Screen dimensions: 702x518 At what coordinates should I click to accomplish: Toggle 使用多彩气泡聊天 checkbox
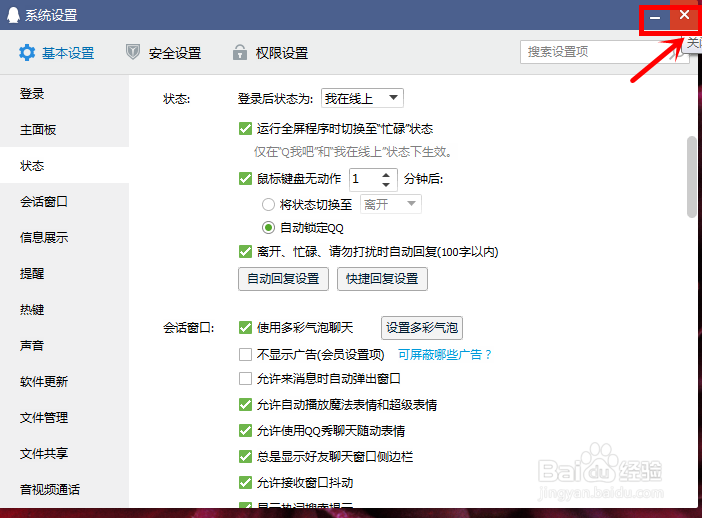click(x=245, y=328)
